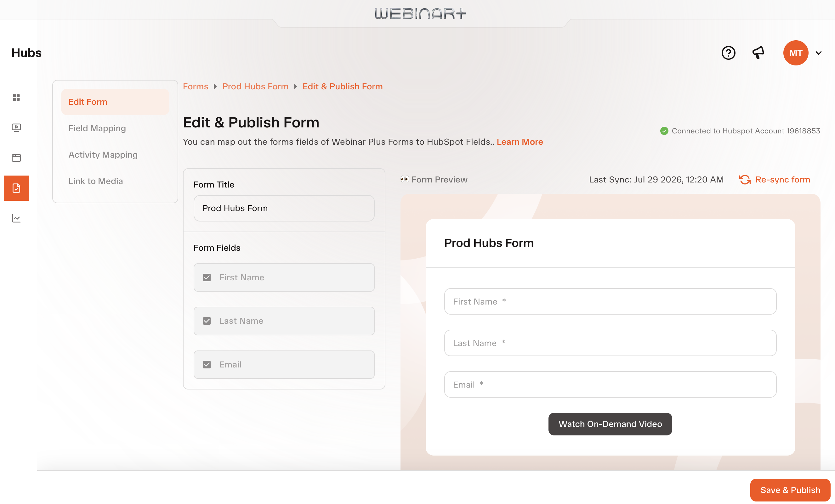The height and width of the screenshot is (504, 835).
Task: Click Re-sync form link
Action: click(x=775, y=180)
